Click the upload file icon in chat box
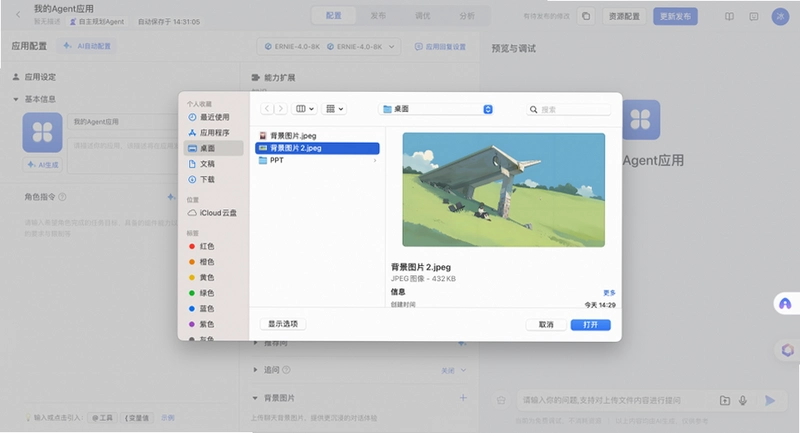Viewport: 800px width, 433px height. point(724,400)
